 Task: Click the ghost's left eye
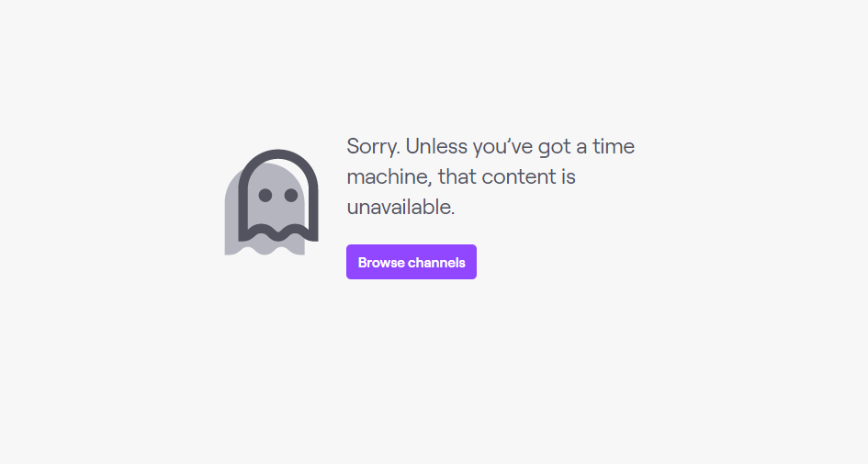[265, 195]
